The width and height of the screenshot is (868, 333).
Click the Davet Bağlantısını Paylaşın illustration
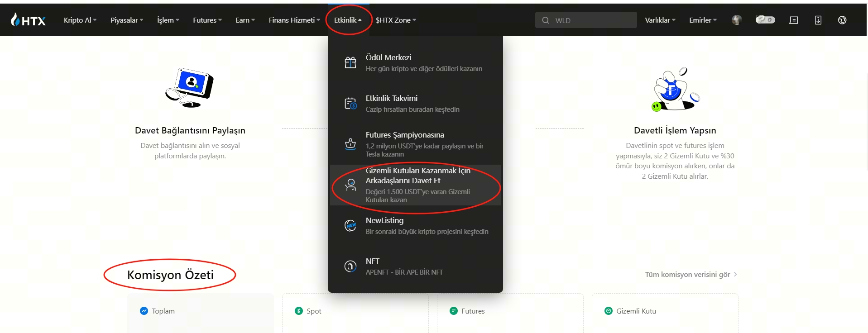(190, 87)
